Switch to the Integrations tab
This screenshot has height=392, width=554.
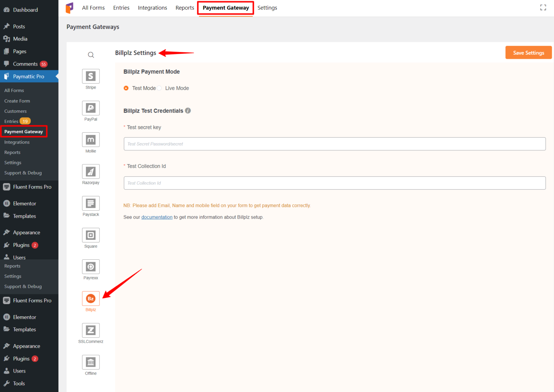[152, 8]
